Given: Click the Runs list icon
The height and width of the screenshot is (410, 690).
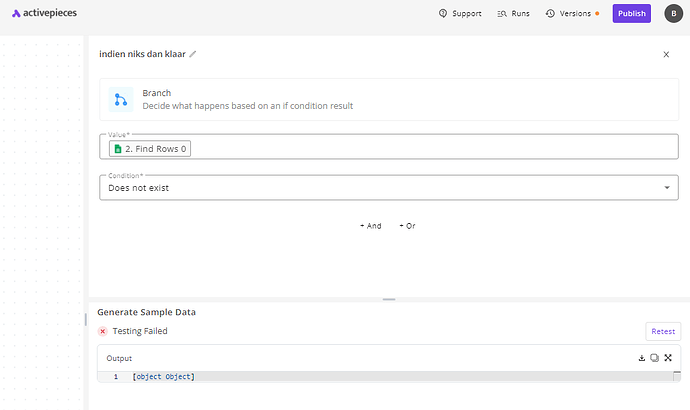Looking at the screenshot, I should pyautogui.click(x=502, y=14).
